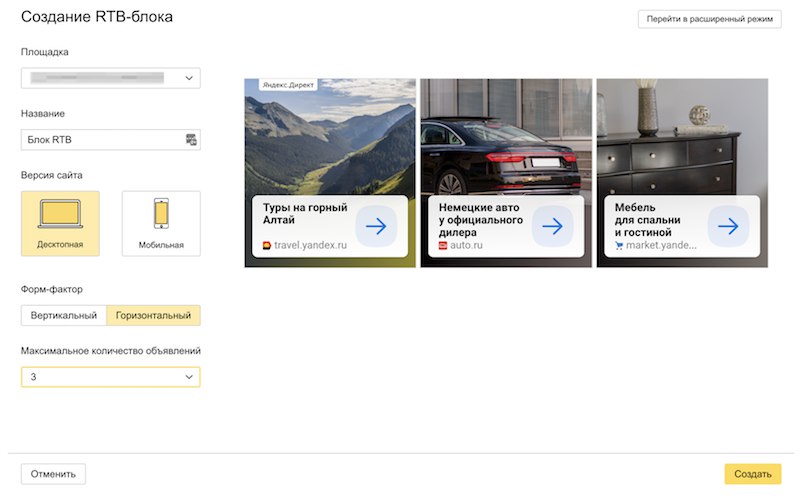
Task: Select the Десктопная site version tile
Action: 60,224
